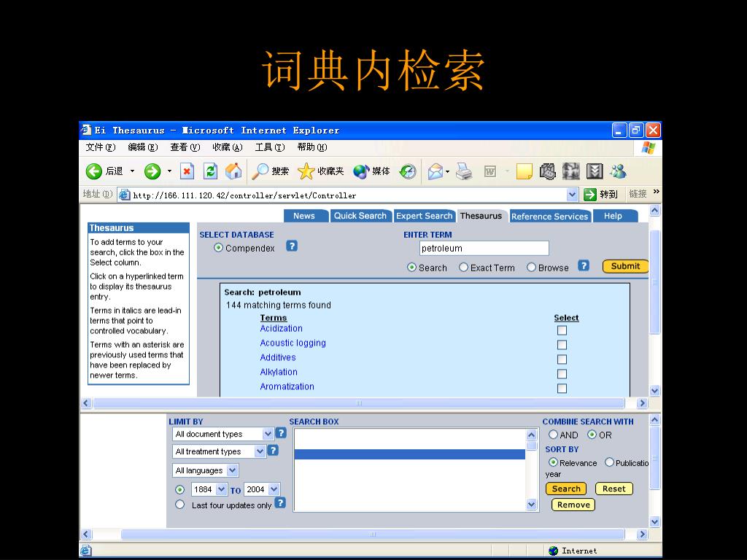The image size is (747, 560).
Task: Check the Alkylation select box
Action: tap(562, 374)
